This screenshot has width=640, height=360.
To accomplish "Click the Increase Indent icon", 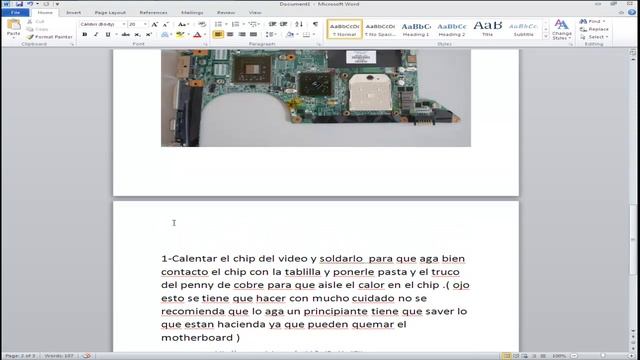I will tap(284, 24).
